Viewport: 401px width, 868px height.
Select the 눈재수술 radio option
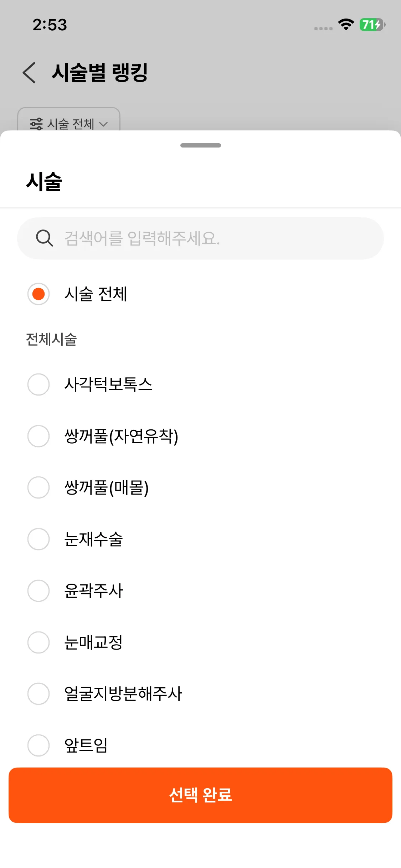38,539
